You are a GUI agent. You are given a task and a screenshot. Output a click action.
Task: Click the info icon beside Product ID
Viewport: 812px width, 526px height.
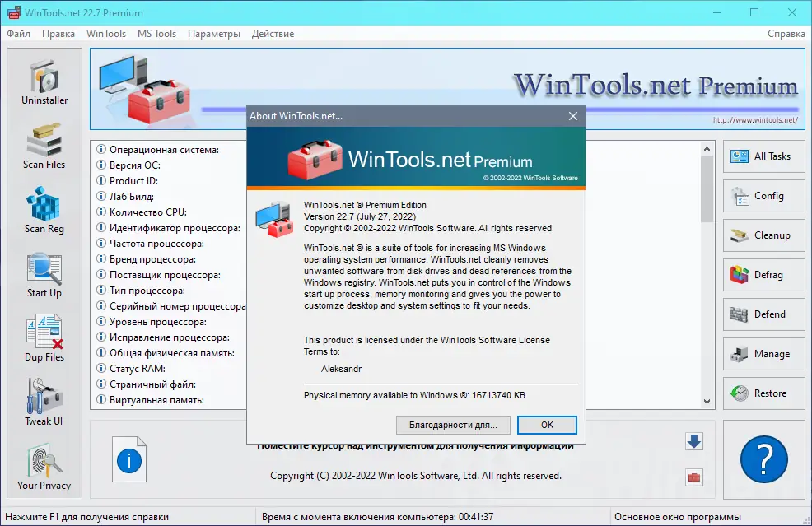[x=101, y=180]
